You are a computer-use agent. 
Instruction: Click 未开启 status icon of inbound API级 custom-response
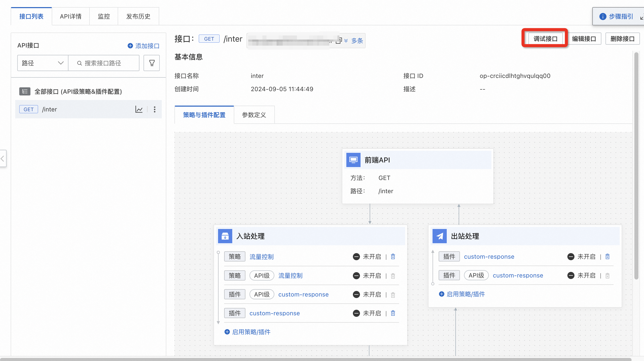(x=356, y=294)
